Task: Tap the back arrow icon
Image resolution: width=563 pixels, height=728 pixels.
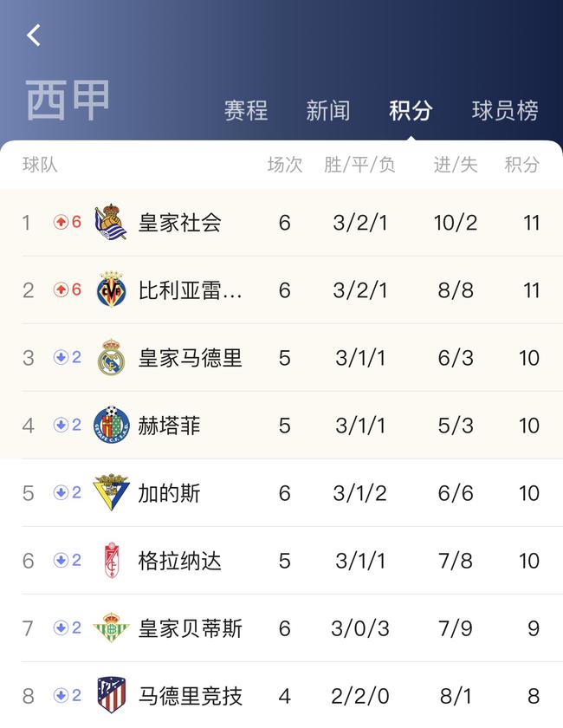Action: click(x=34, y=36)
